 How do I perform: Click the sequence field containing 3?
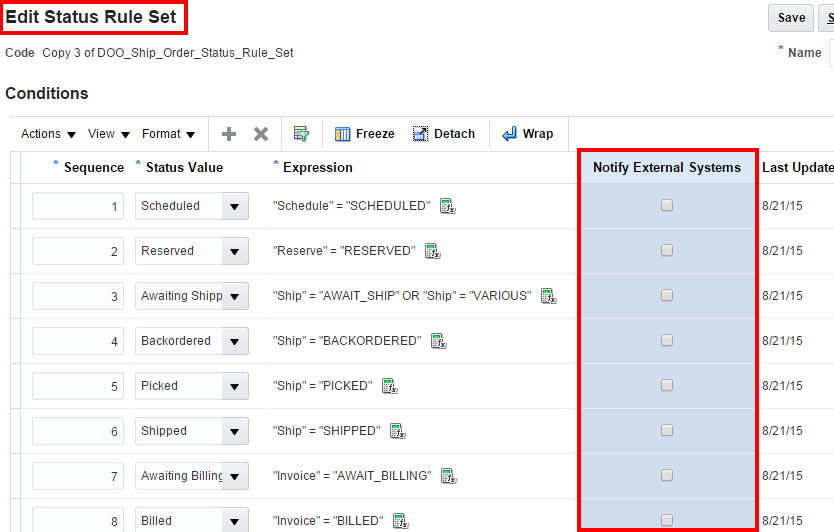[x=78, y=296]
